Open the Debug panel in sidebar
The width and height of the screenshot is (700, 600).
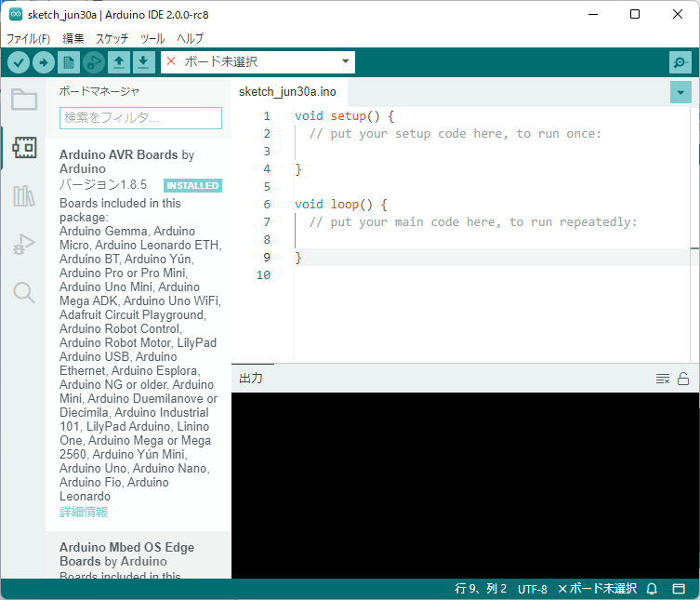tap(23, 245)
